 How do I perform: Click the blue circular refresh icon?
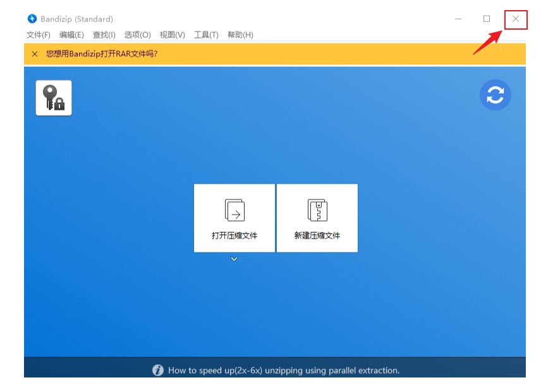(x=495, y=95)
